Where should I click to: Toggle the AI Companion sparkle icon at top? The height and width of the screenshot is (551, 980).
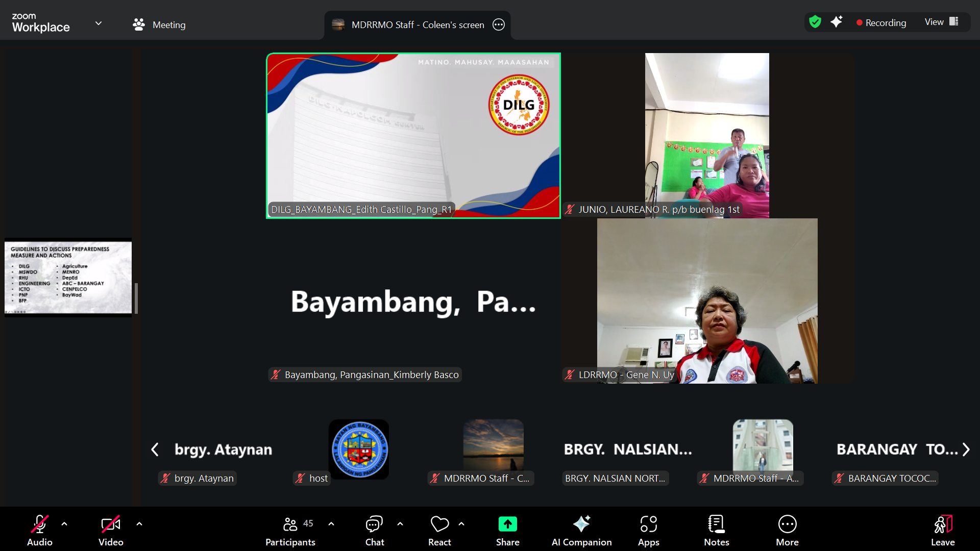[x=837, y=22]
